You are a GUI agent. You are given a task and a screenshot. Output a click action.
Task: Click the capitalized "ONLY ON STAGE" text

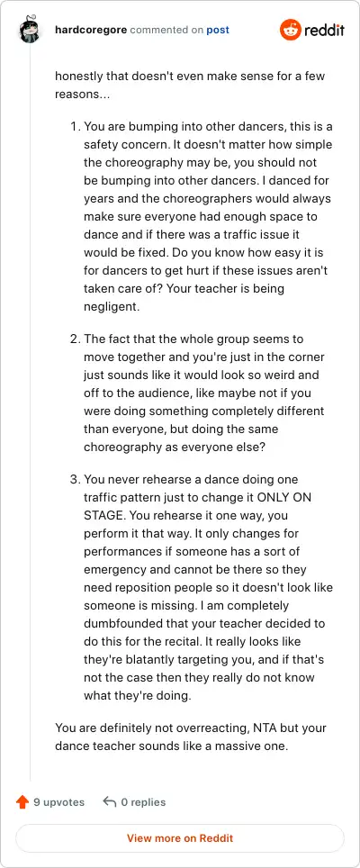(197, 506)
